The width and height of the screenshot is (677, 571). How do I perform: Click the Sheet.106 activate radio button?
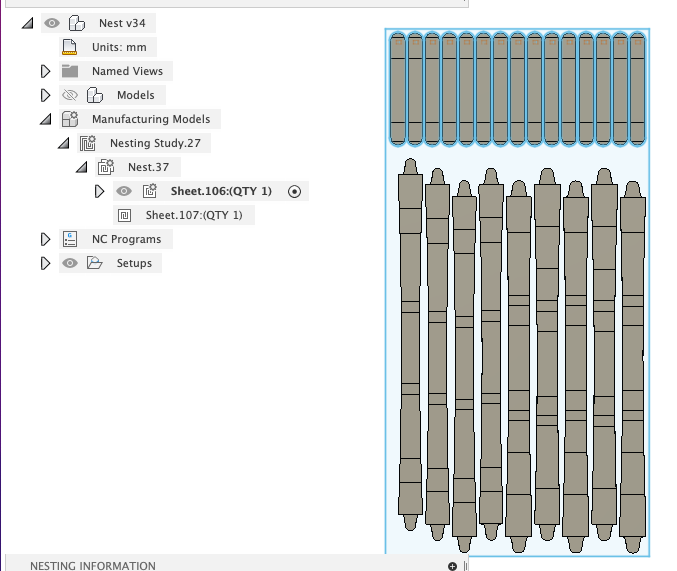(x=294, y=191)
